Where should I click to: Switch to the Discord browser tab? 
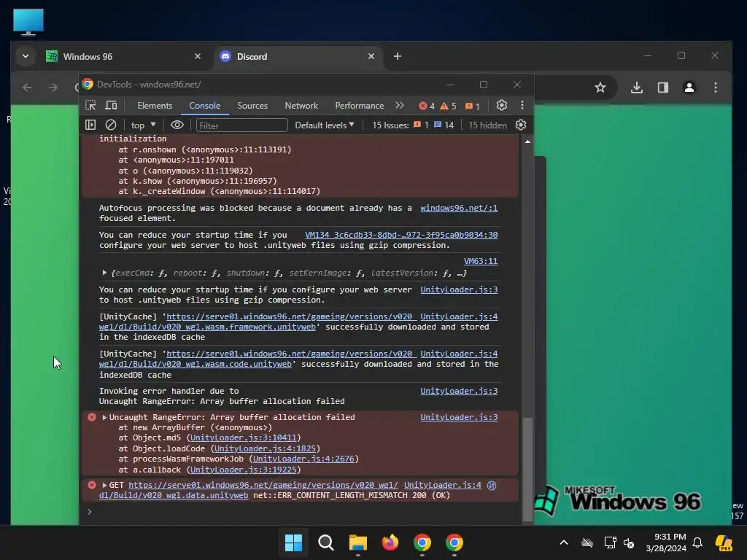(x=298, y=57)
